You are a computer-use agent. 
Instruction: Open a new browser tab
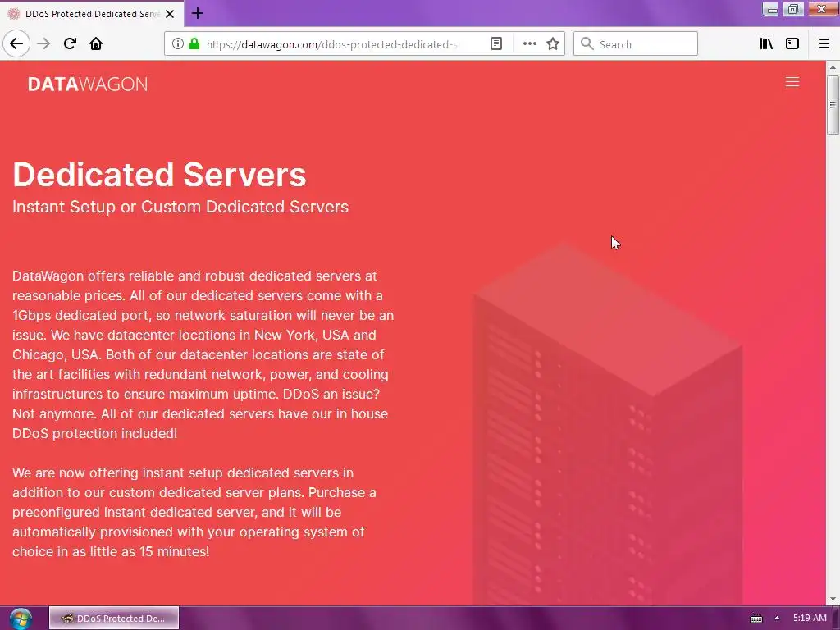pyautogui.click(x=197, y=13)
